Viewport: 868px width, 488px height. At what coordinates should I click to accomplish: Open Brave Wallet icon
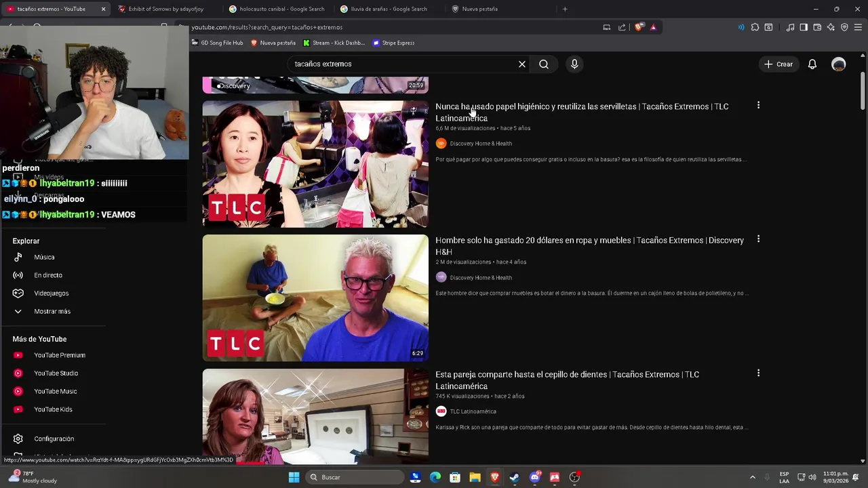[x=817, y=27]
